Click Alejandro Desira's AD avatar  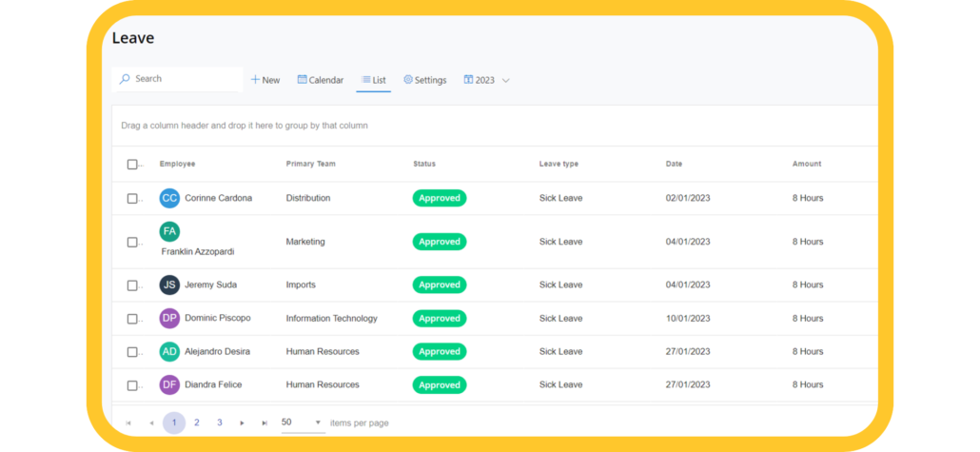(169, 351)
